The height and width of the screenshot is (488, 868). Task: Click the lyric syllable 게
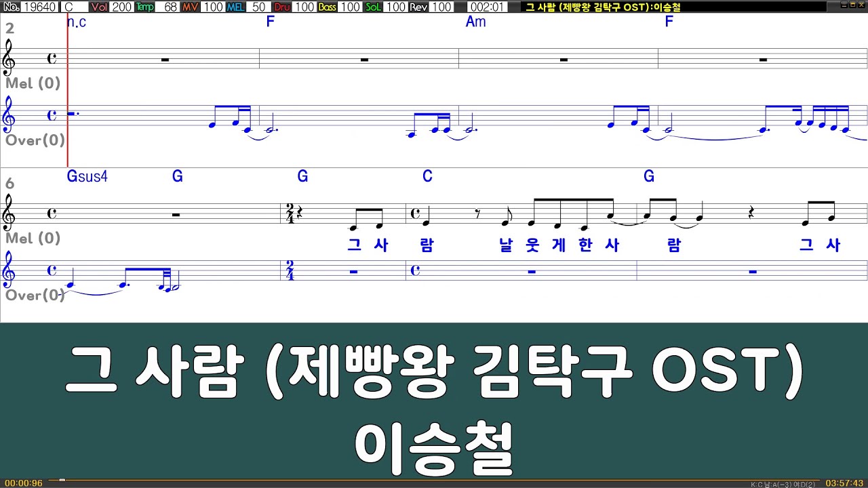coord(559,246)
